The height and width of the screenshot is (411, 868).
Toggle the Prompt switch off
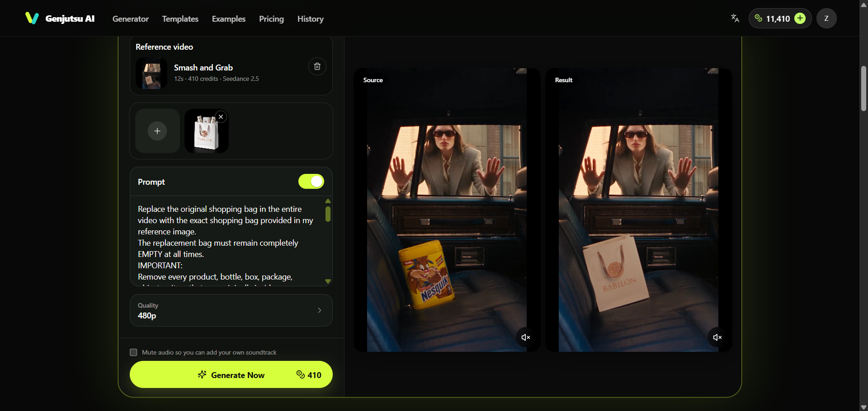[311, 182]
